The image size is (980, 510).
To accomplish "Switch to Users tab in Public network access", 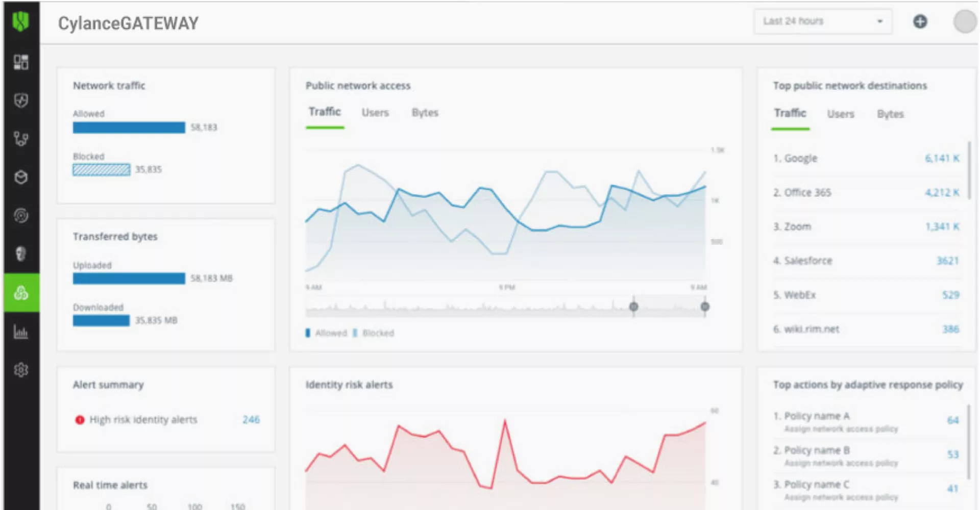I will [x=375, y=113].
